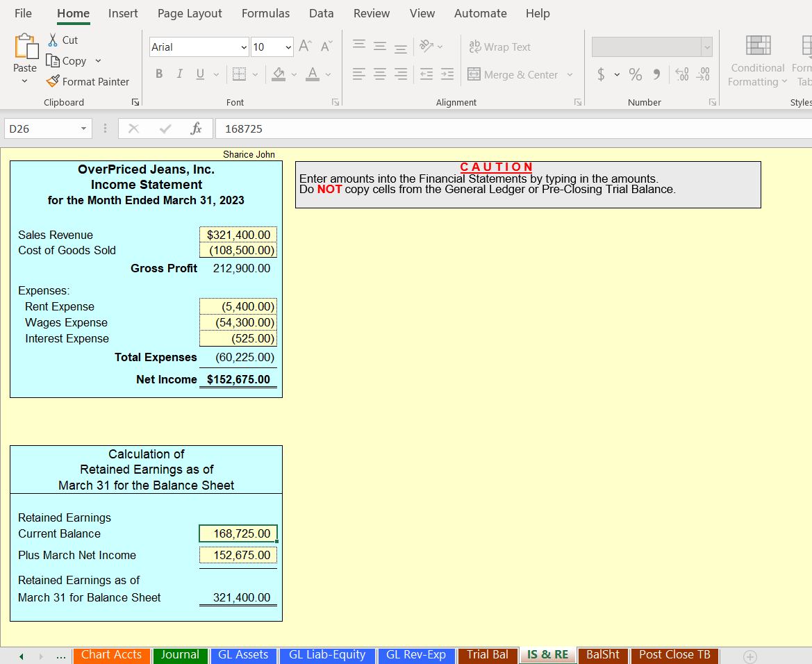Middle align cell contents
The height and width of the screenshot is (664, 812).
pyautogui.click(x=379, y=46)
